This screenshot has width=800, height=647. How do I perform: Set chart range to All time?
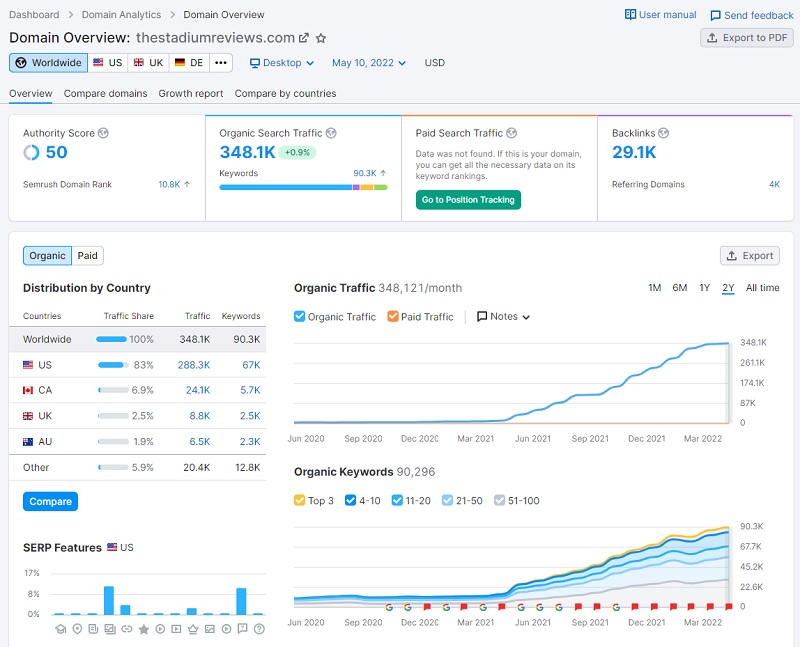pyautogui.click(x=762, y=288)
